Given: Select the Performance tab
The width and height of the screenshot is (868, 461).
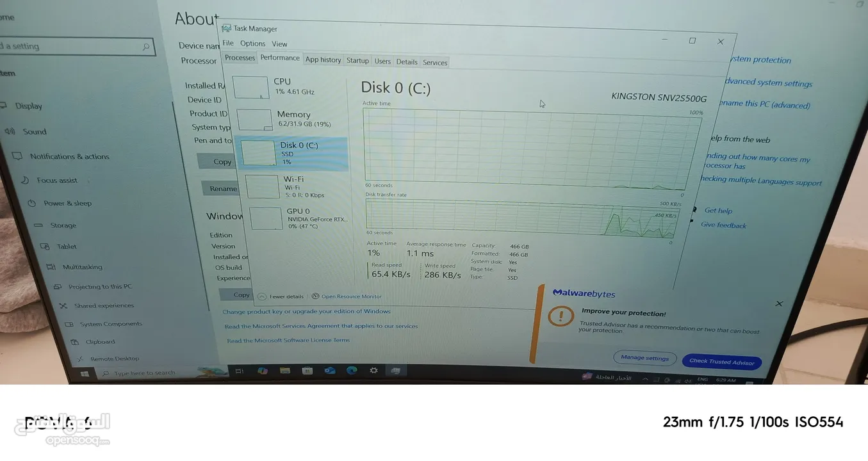Looking at the screenshot, I should [280, 58].
